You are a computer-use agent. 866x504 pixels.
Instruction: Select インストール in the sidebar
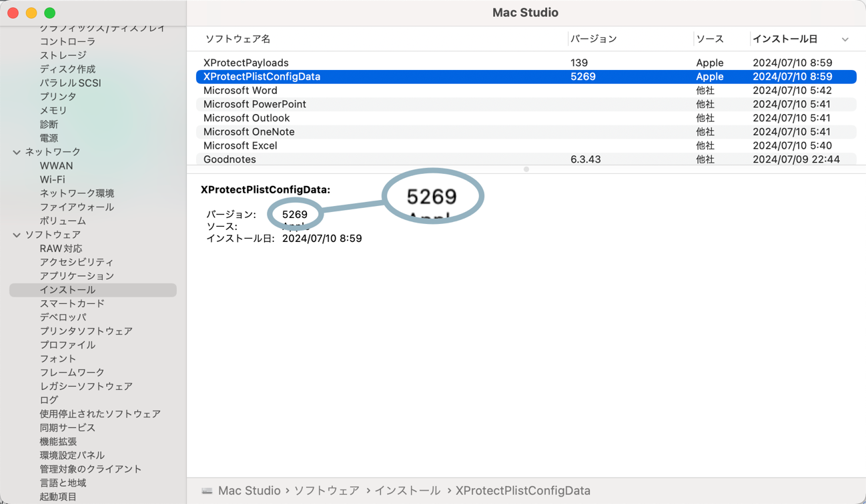[93, 290]
